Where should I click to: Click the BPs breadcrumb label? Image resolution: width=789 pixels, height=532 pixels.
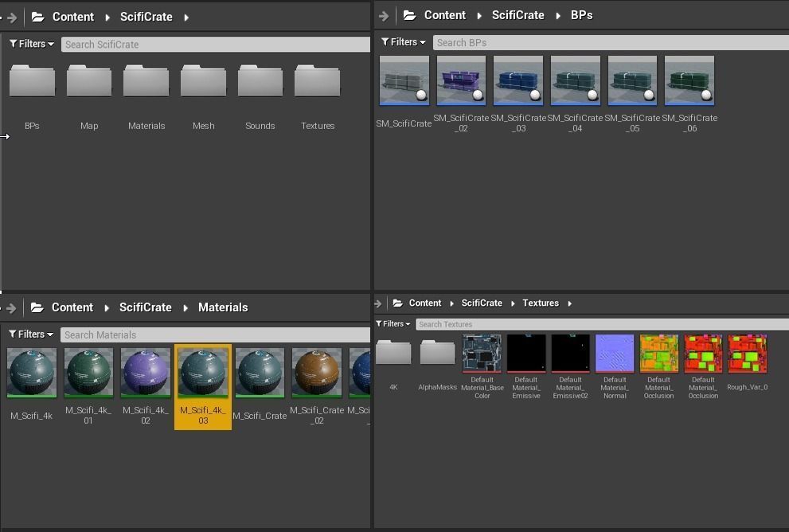click(582, 15)
